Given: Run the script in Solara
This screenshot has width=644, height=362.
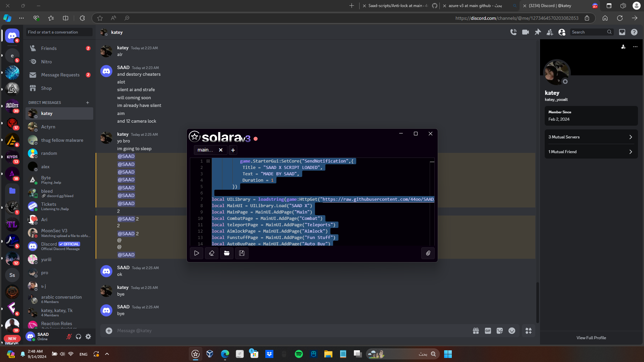Looking at the screenshot, I should coord(197,253).
